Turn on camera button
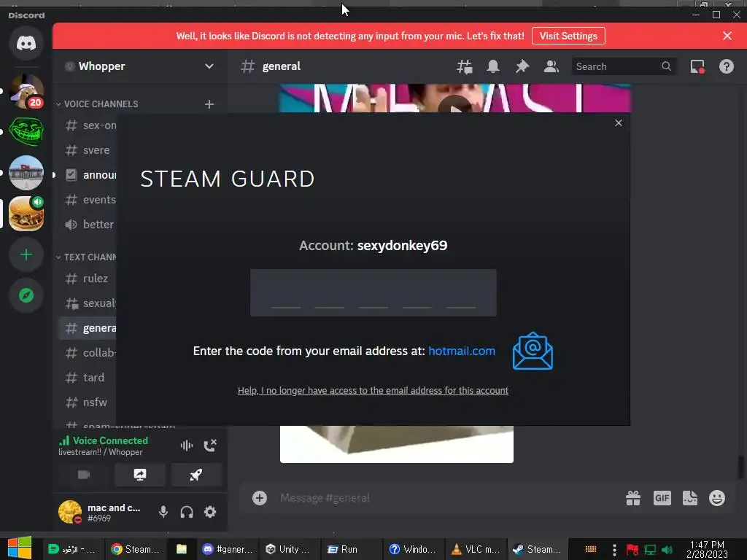 click(x=84, y=475)
